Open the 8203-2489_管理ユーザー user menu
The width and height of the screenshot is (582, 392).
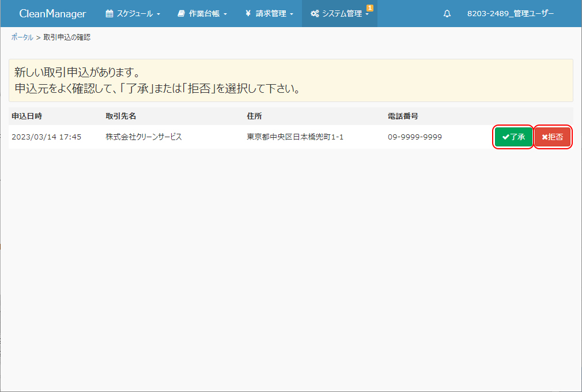click(x=510, y=14)
